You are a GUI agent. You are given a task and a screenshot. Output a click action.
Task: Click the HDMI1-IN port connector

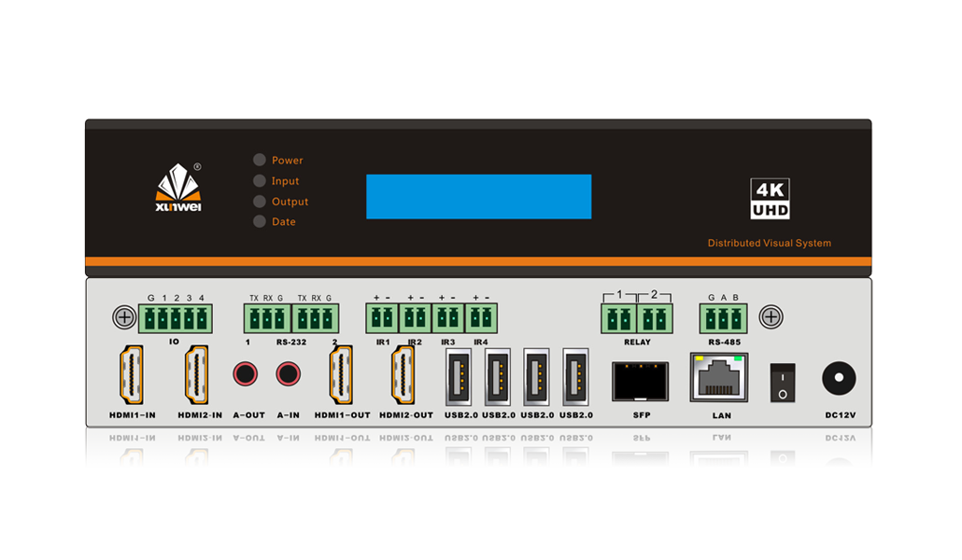click(131, 375)
